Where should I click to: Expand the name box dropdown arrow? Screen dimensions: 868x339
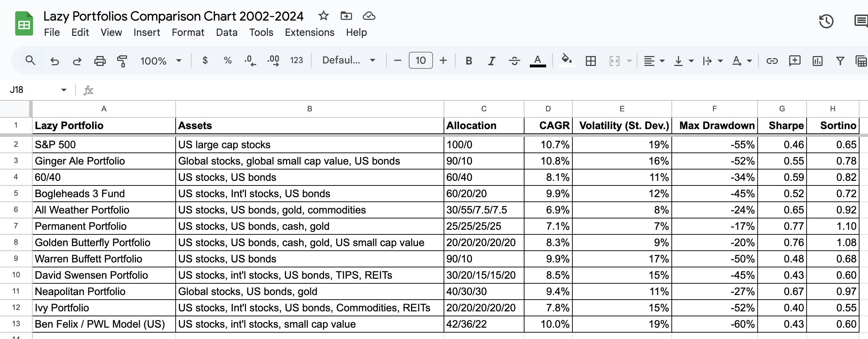point(64,90)
